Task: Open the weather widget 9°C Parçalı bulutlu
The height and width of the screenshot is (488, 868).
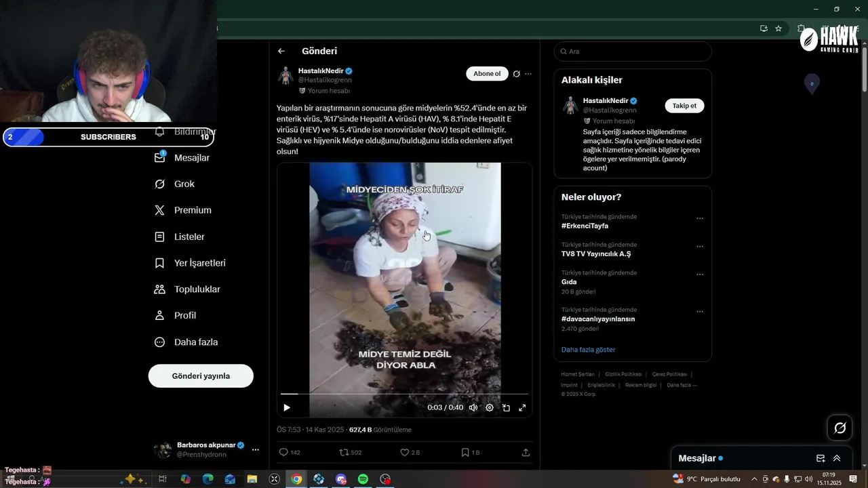Action: point(707,479)
